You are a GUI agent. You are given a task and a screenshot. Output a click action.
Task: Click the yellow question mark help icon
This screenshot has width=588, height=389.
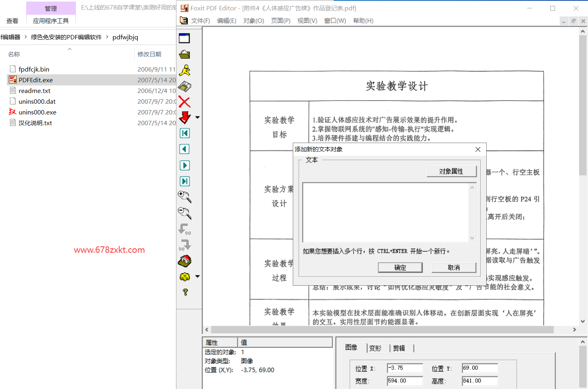185,292
